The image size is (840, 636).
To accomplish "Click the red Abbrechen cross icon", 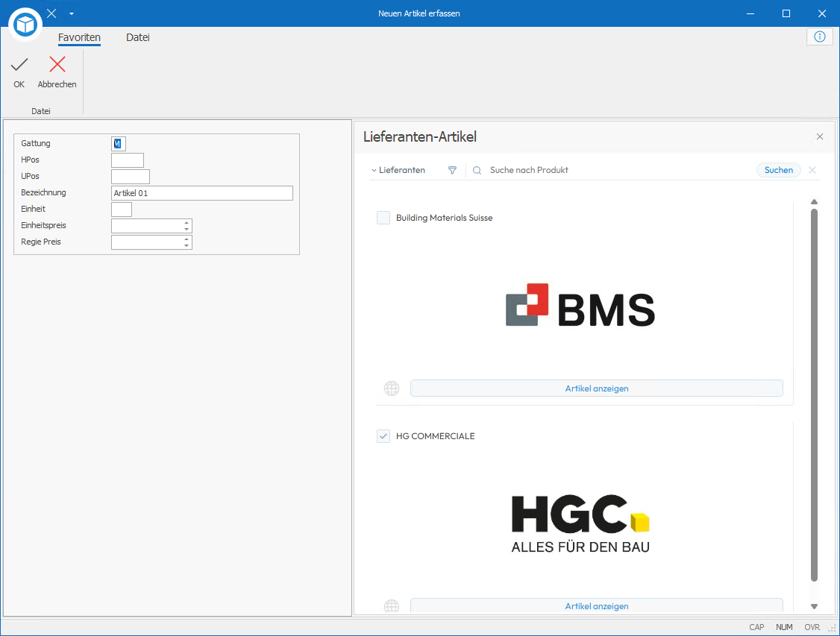I will point(57,64).
